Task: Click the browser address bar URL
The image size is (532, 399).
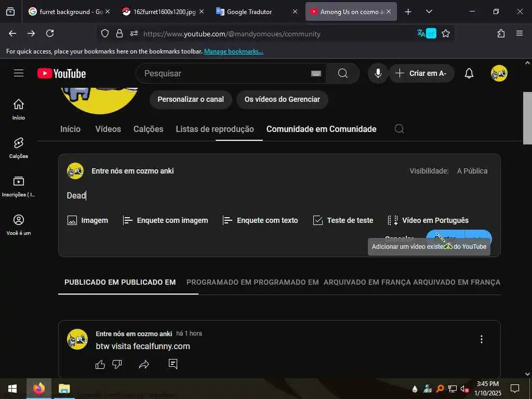Action: [x=232, y=34]
